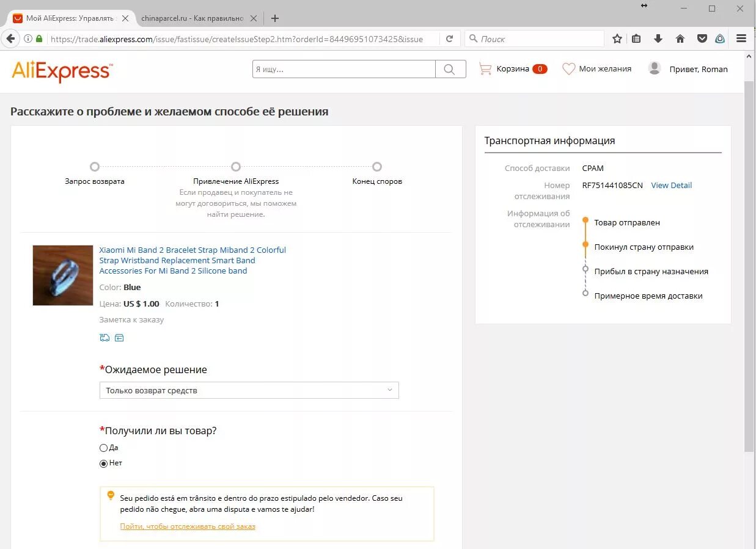Image resolution: width=756 pixels, height=549 pixels.
Task: Click the Транспортная информация heading
Action: coord(549,140)
